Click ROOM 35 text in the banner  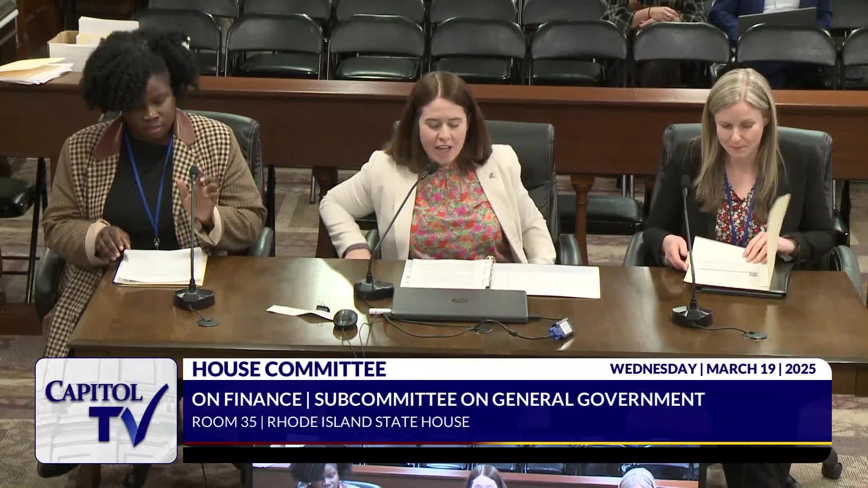click(223, 422)
